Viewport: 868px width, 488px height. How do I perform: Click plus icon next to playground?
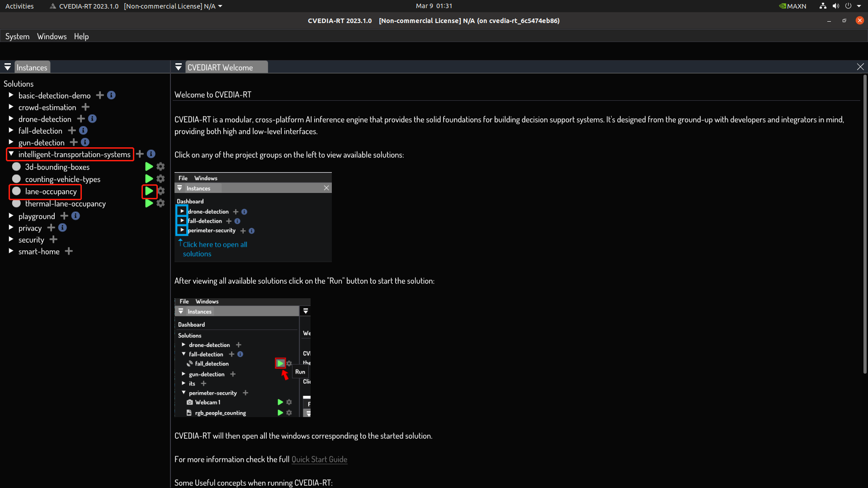tap(64, 216)
